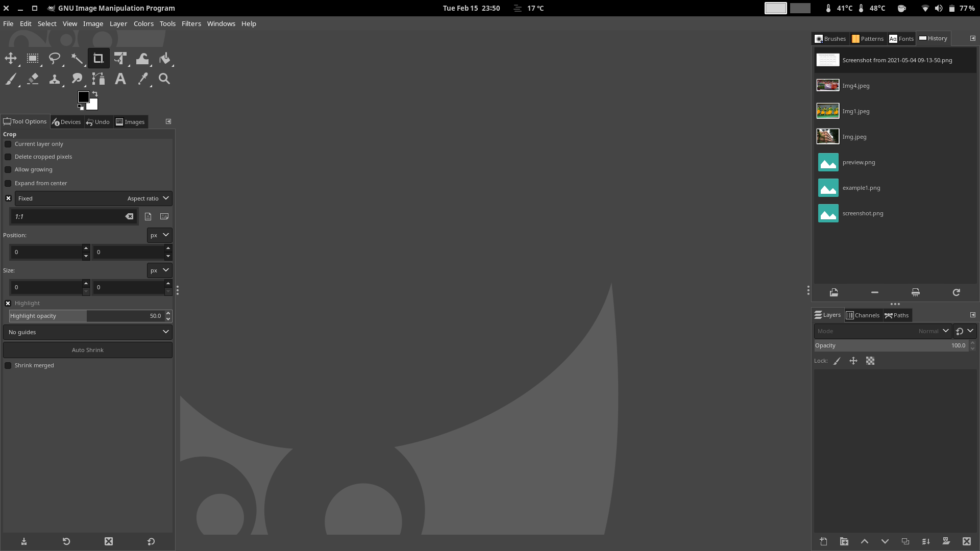The width and height of the screenshot is (980, 551).
Task: Open the layer Mode Normal dropdown
Action: [882, 331]
